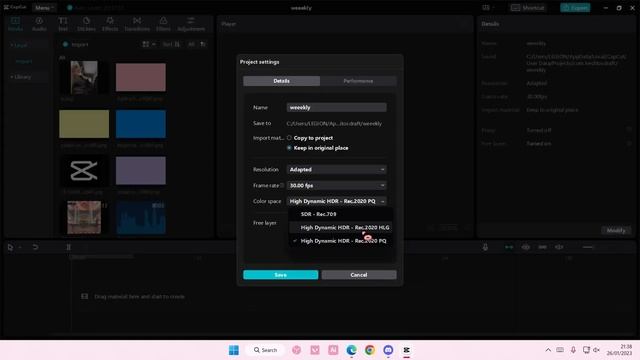Open the Text tab icon

[x=63, y=24]
